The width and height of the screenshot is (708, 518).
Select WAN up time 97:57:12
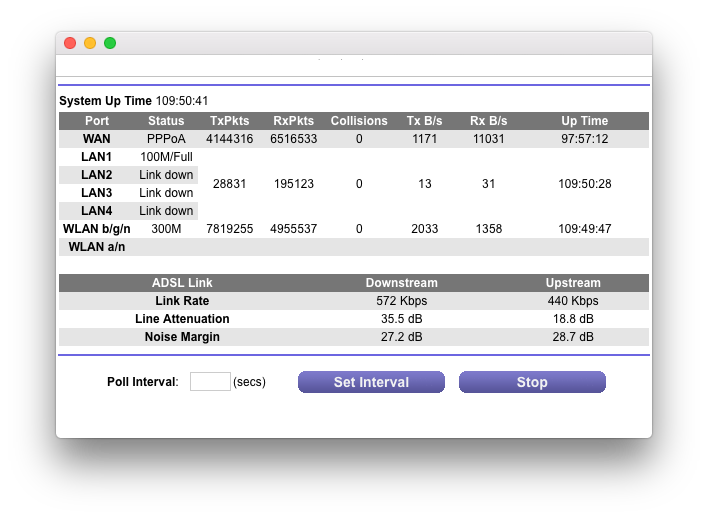point(585,139)
